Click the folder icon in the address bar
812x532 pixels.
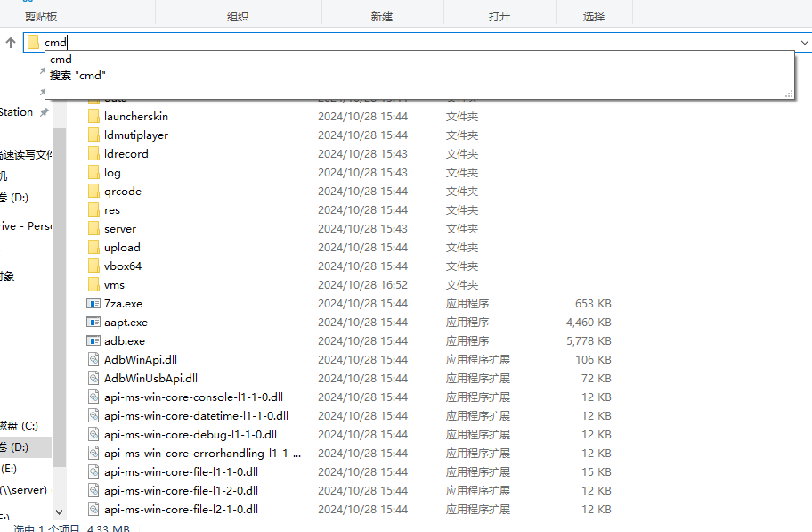tap(34, 42)
